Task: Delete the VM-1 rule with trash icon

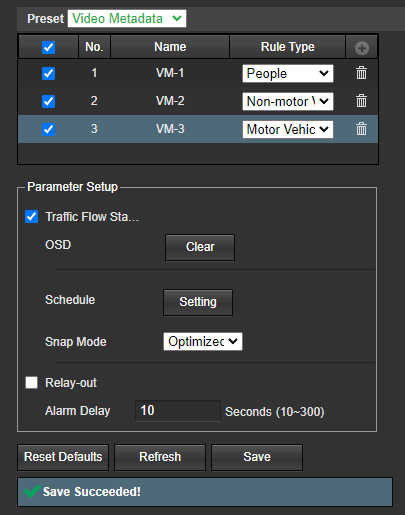Action: (x=361, y=73)
